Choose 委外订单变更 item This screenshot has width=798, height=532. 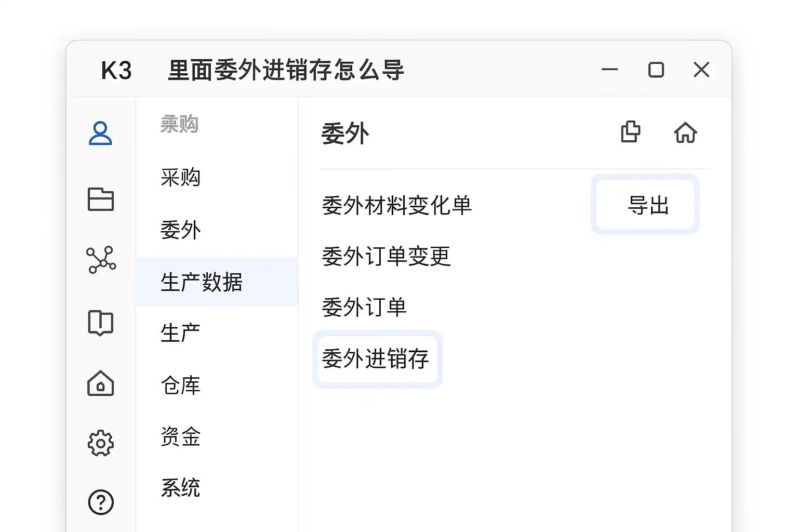386,256
